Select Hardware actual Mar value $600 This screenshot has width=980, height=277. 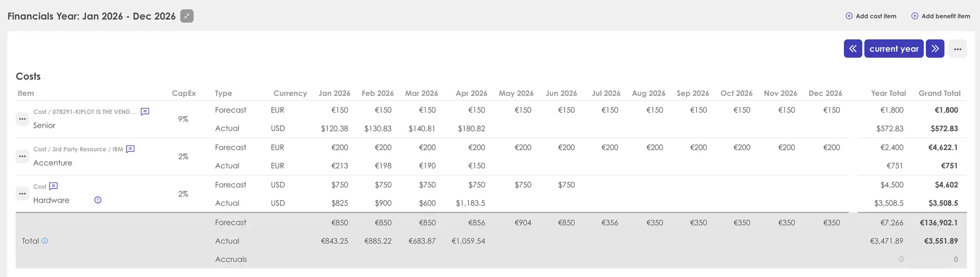pyautogui.click(x=427, y=203)
